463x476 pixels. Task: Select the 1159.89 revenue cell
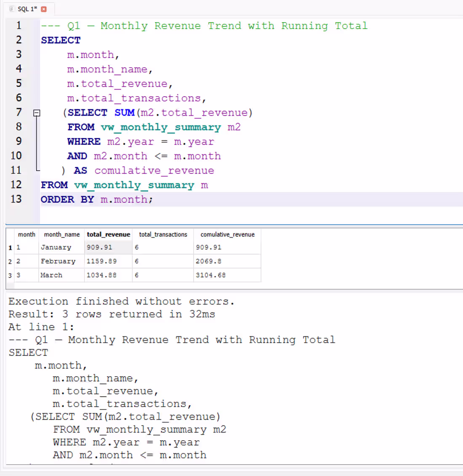pyautogui.click(x=109, y=261)
